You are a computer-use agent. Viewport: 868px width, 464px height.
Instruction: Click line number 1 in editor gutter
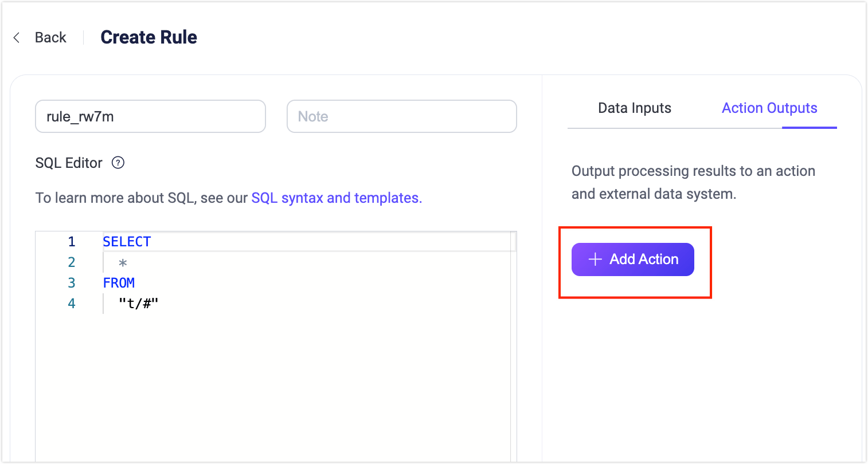(72, 242)
